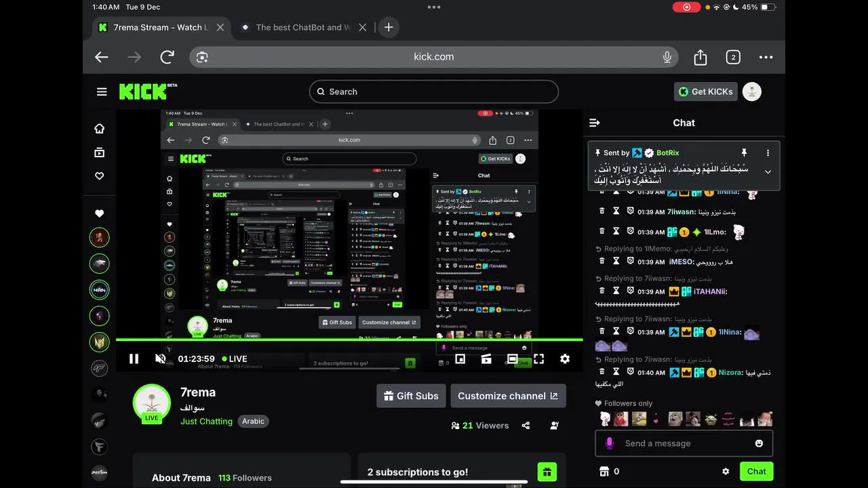Open the KICKs shop icon below chat

tap(604, 471)
